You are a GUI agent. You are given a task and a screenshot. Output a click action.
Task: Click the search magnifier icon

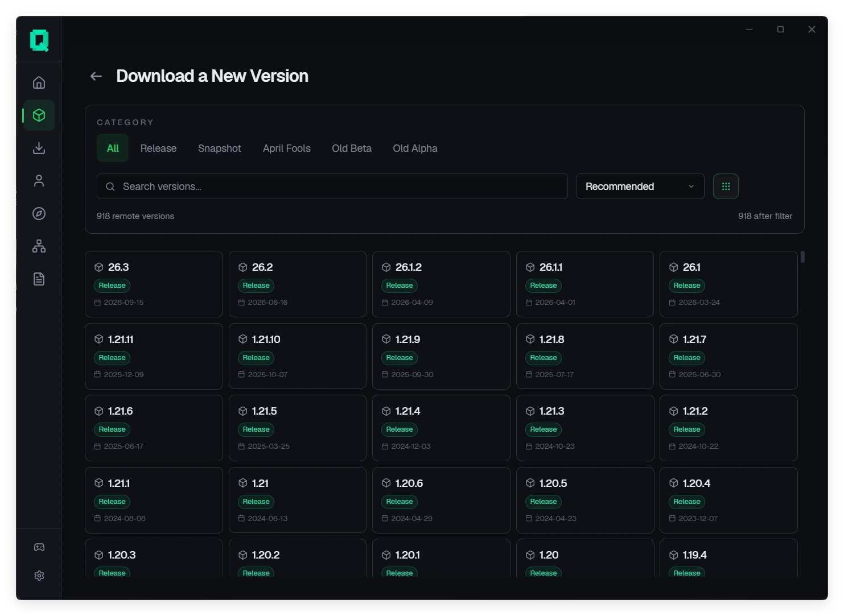pos(110,187)
